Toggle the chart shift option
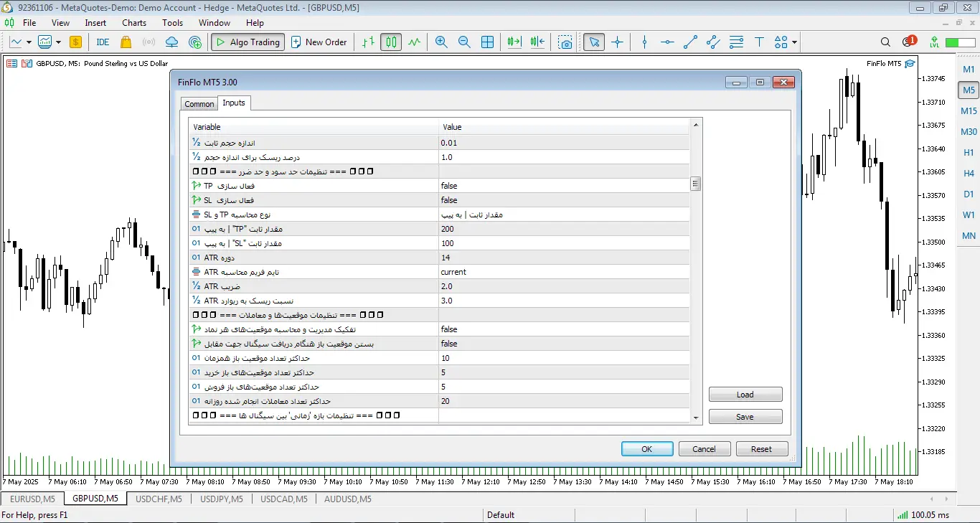This screenshot has height=523, width=980. 537,42
